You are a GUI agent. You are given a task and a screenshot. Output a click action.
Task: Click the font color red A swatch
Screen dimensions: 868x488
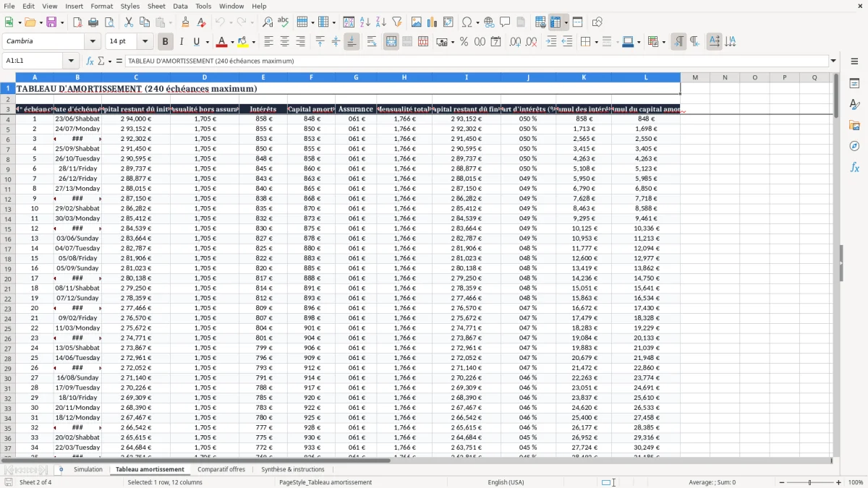click(x=222, y=42)
